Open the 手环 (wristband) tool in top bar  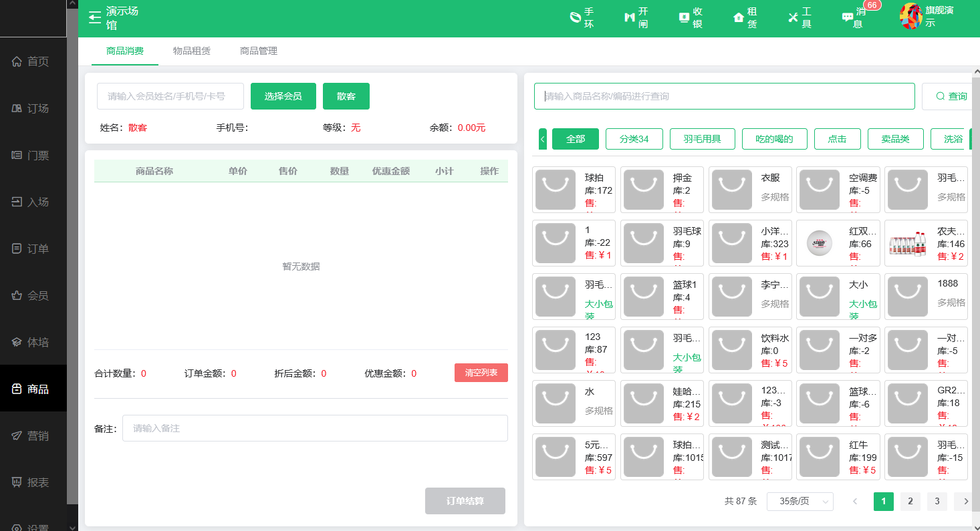[x=581, y=18]
